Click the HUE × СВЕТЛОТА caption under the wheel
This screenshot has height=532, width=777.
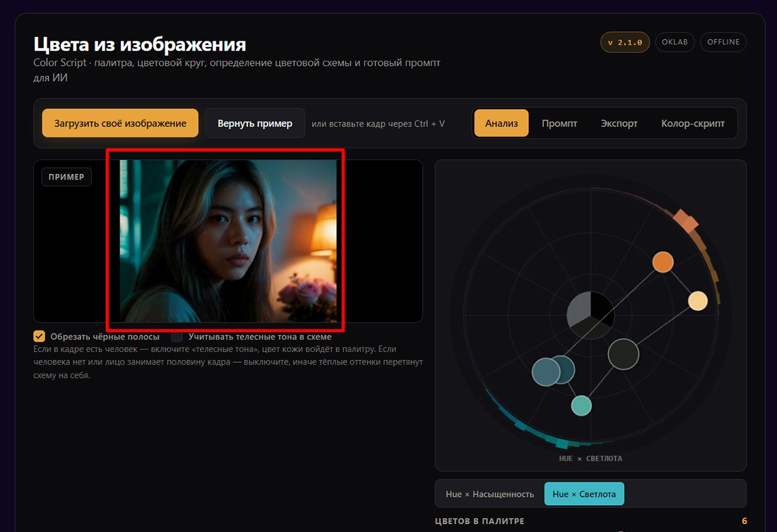pos(590,459)
